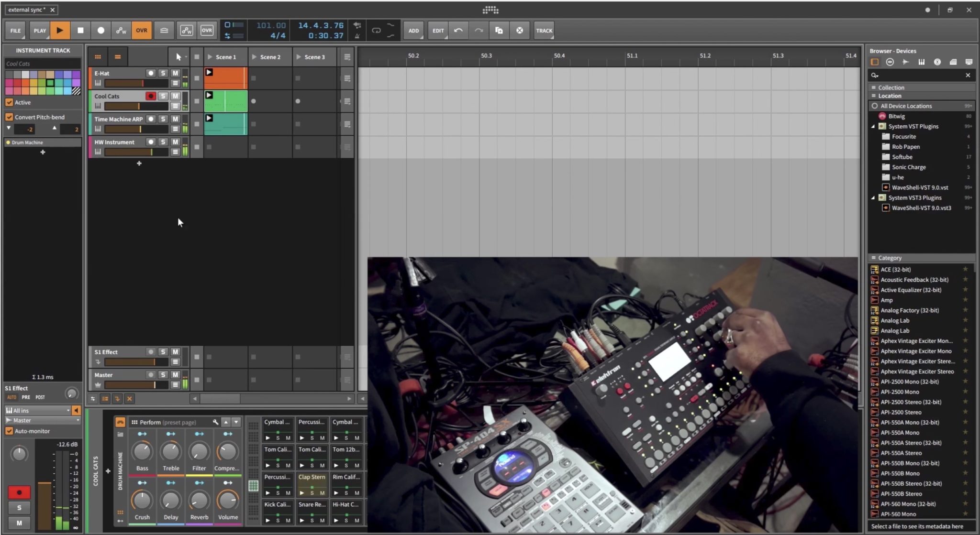980x535 pixels.
Task: Toggle the Loop icon in the transport
Action: coord(376,30)
